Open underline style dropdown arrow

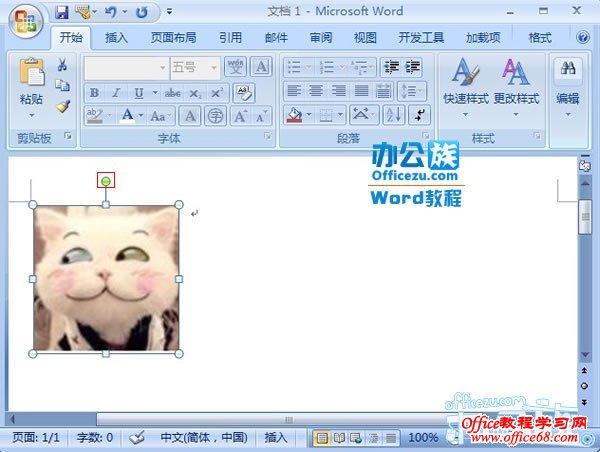(155, 93)
